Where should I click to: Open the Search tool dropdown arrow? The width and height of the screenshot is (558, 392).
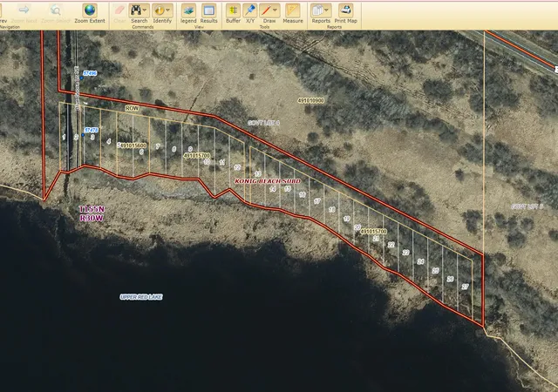145,10
